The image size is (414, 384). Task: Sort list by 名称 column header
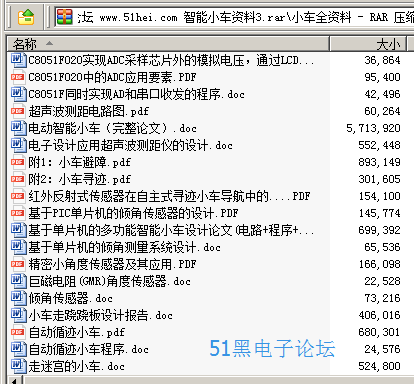click(x=168, y=44)
